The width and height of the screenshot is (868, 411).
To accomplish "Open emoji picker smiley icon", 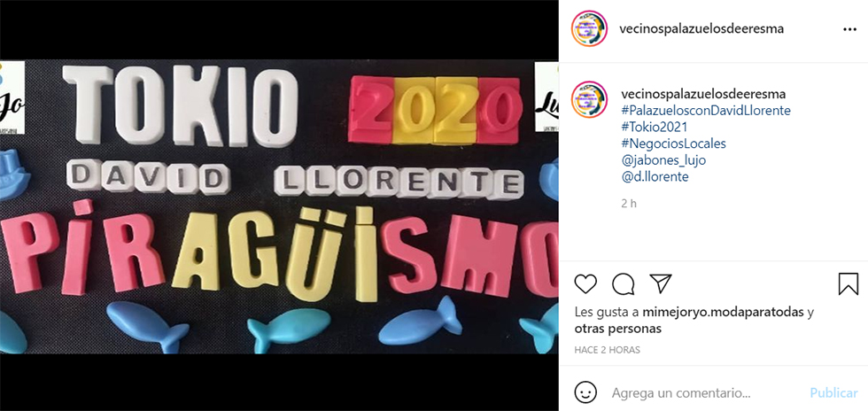I will (585, 392).
